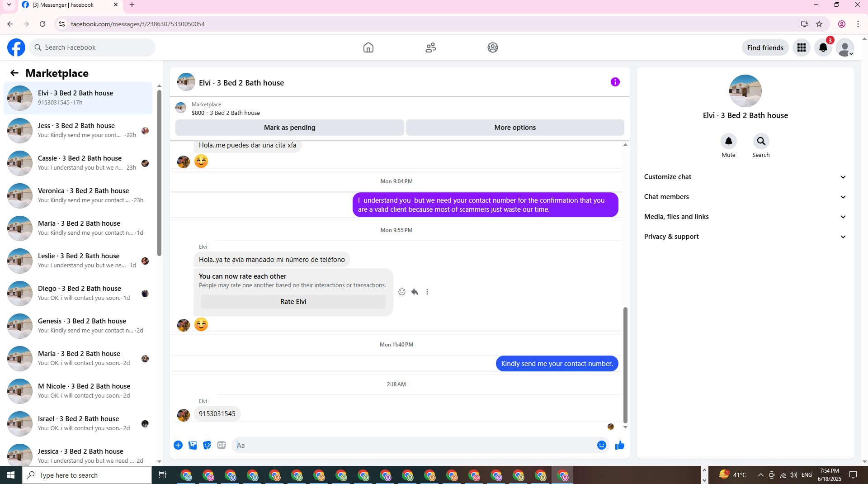Open the Facebook logo home link

point(16,47)
